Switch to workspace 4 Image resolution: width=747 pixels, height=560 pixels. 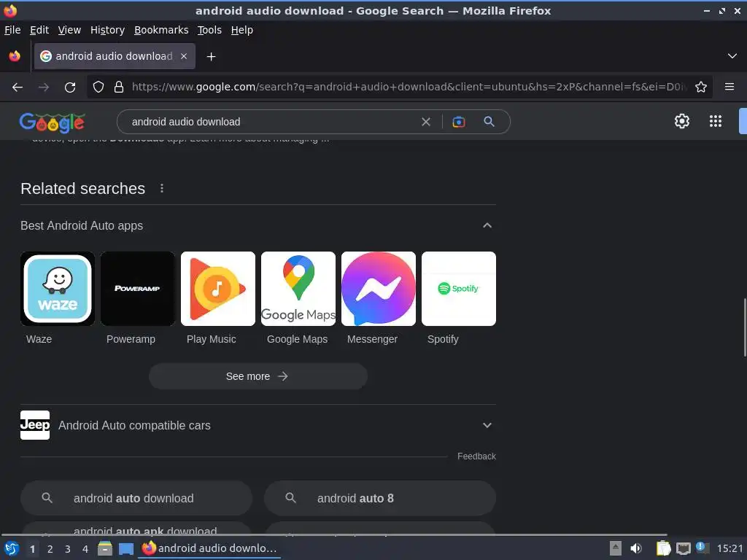85,549
